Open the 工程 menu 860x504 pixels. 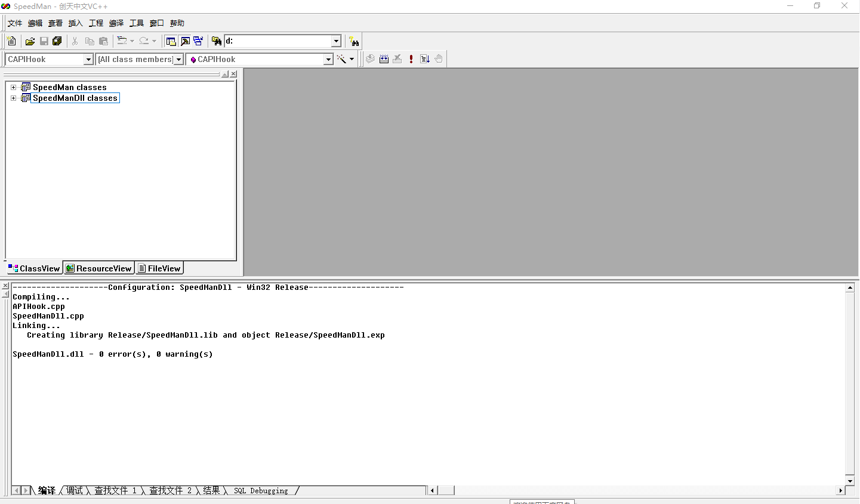95,23
